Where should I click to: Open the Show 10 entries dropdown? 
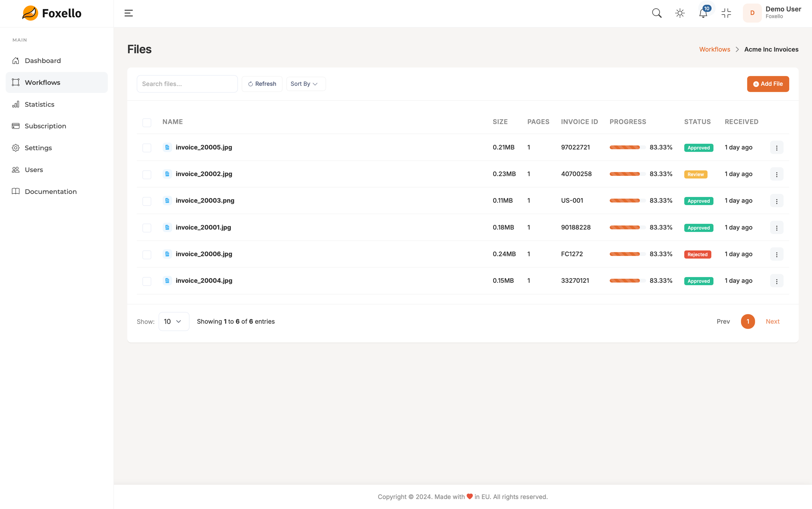point(173,322)
